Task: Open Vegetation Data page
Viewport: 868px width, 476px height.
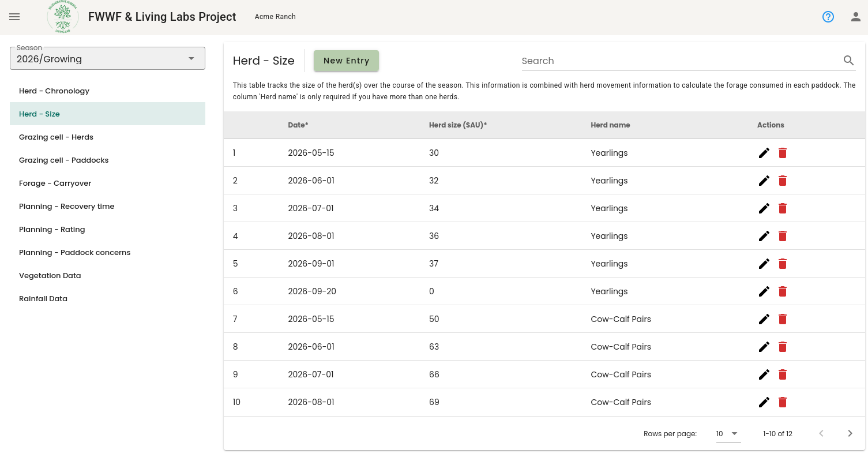Action: click(x=107, y=275)
